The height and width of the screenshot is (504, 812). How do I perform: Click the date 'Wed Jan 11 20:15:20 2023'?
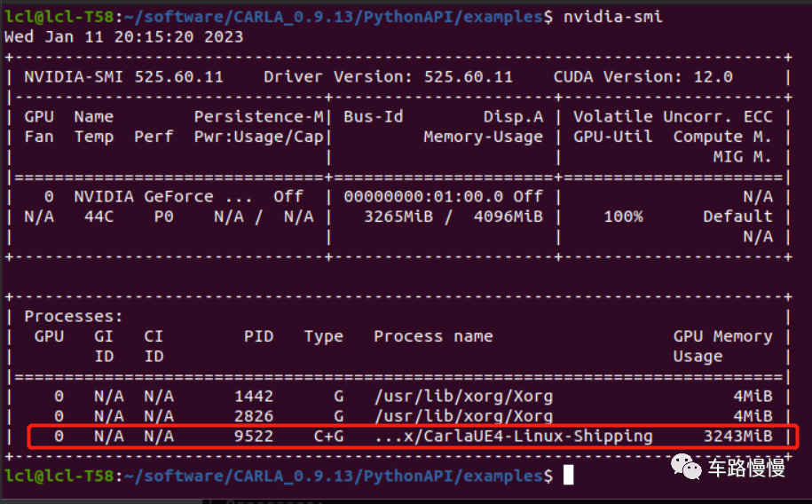(x=123, y=36)
